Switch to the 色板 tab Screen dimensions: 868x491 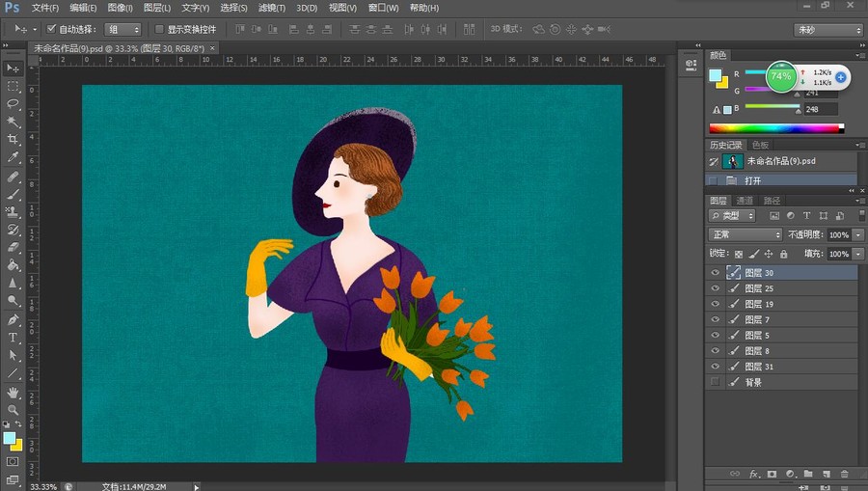pos(760,145)
